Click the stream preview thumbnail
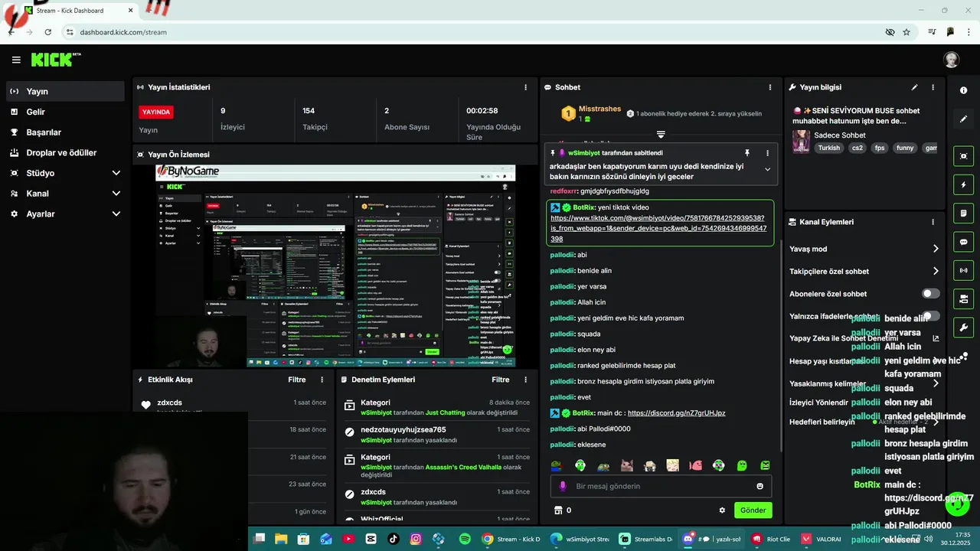Screen dimensions: 980x551 (x=335, y=266)
